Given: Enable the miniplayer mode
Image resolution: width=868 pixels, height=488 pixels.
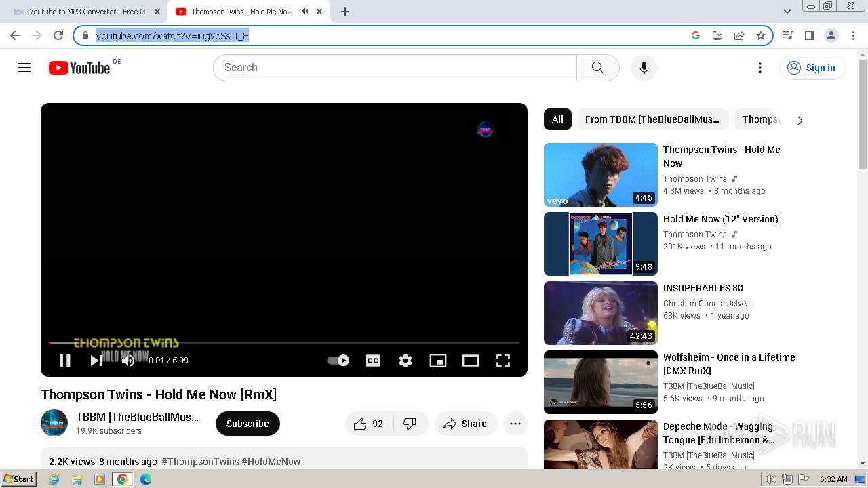Looking at the screenshot, I should 438,361.
